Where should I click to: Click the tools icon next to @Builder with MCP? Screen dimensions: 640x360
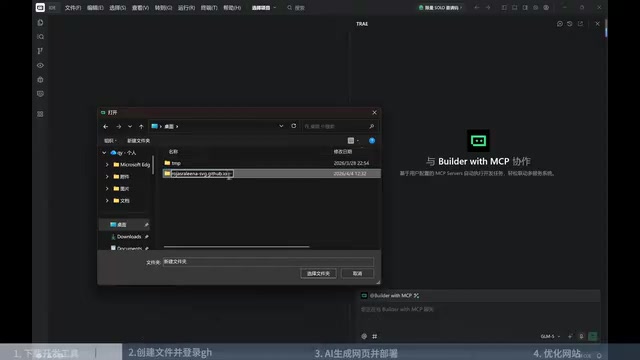[x=416, y=296]
